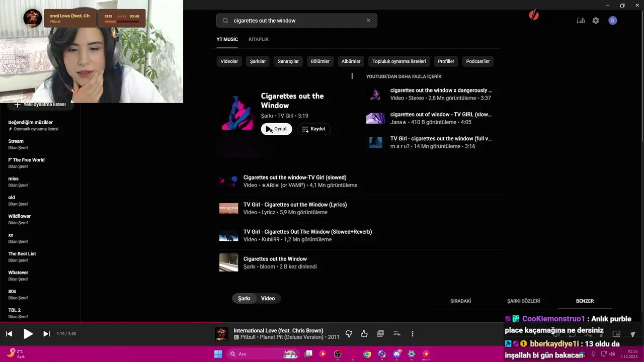Skip to the previous track
The width and height of the screenshot is (644, 362).
pyautogui.click(x=9, y=334)
